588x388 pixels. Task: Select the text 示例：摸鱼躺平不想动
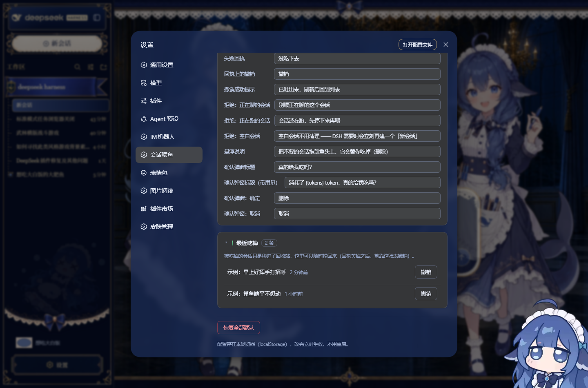coord(254,294)
